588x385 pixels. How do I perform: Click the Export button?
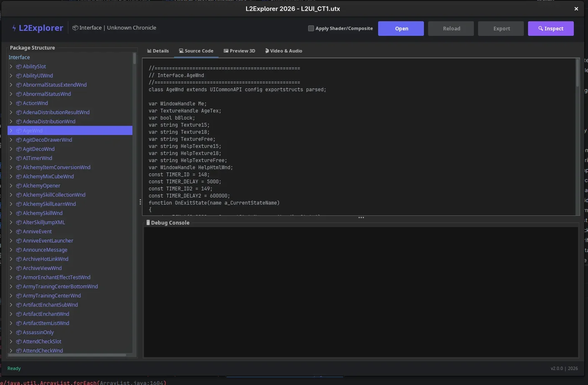tap(501, 28)
